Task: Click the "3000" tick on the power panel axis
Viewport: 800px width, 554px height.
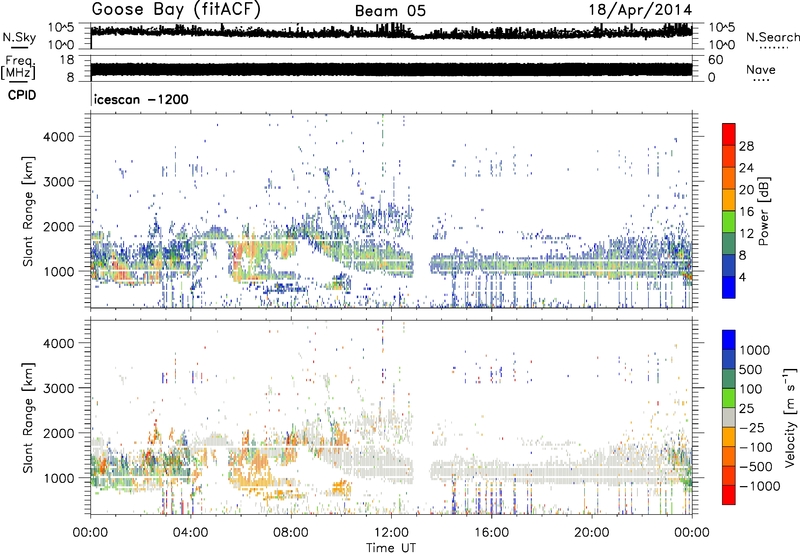Action: click(x=58, y=182)
